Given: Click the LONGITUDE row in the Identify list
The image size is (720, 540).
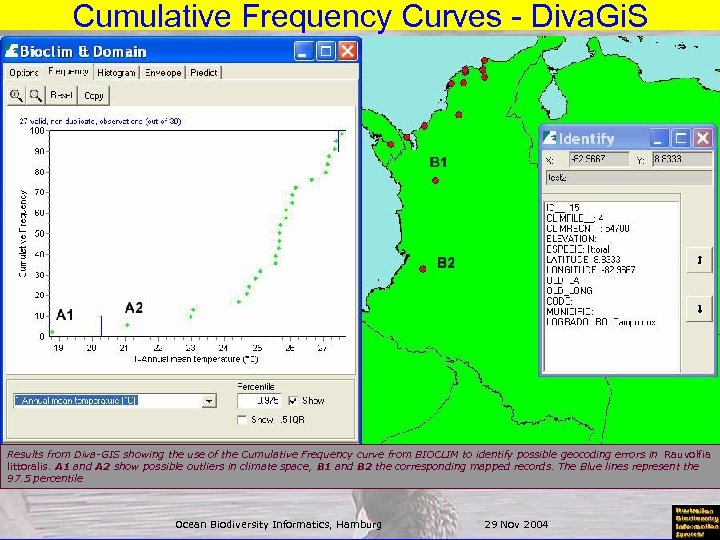Looking at the screenshot, I should click(591, 270).
